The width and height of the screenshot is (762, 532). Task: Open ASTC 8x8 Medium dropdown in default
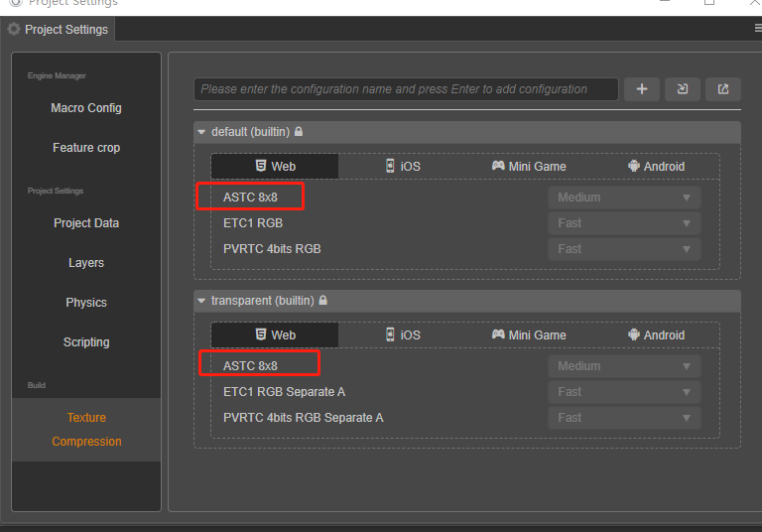(x=624, y=198)
